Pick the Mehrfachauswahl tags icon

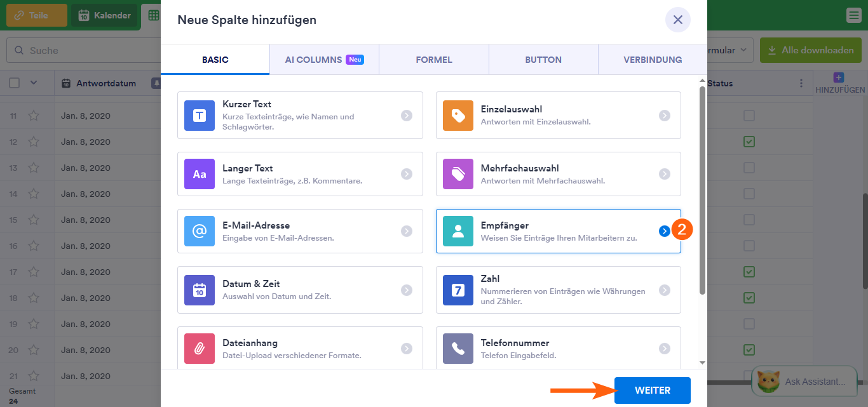[458, 174]
